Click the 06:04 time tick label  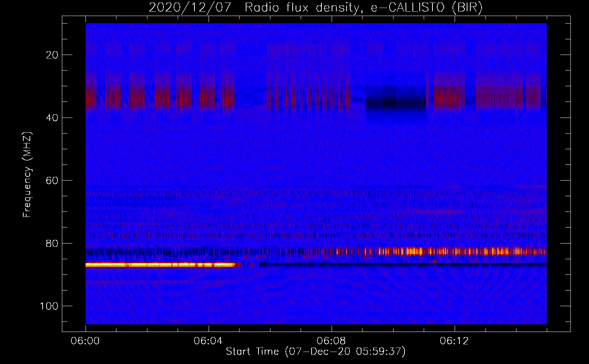[208, 341]
